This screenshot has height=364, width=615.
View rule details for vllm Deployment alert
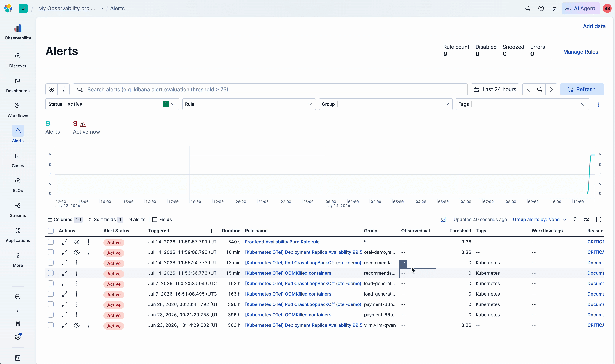click(x=77, y=325)
